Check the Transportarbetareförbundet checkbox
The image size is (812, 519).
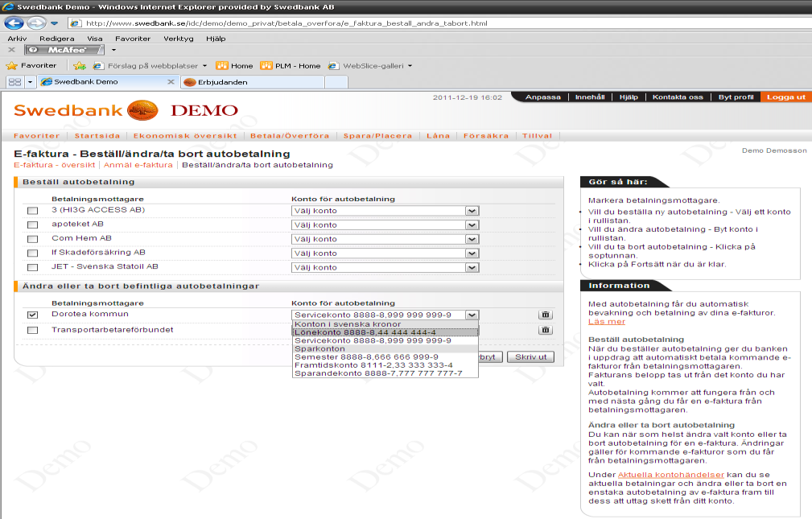[33, 330]
